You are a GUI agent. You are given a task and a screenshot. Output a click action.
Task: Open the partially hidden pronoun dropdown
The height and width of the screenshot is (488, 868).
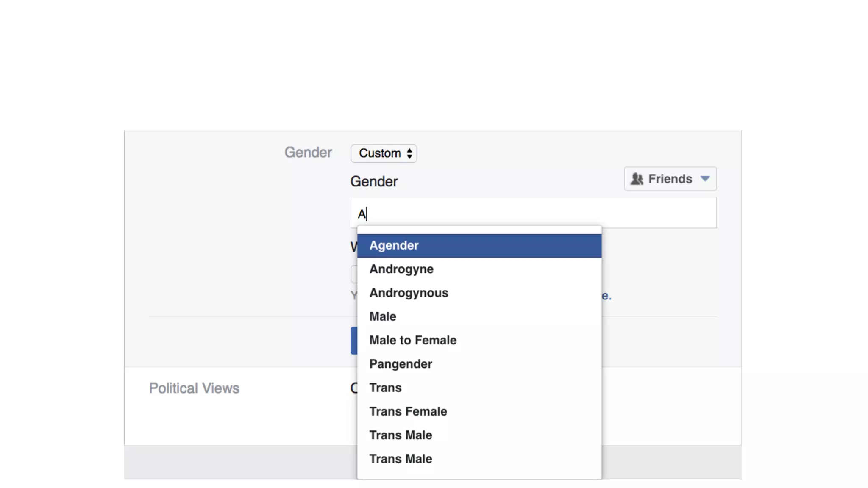coord(354,274)
